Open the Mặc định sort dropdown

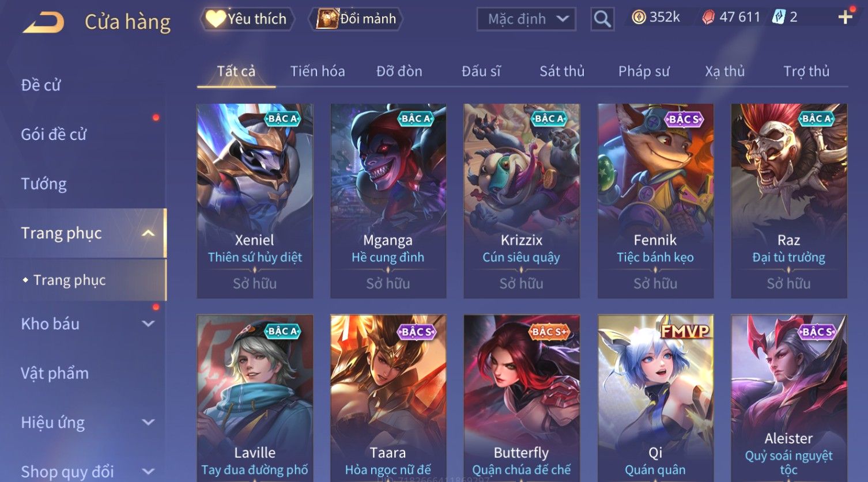coord(526,19)
